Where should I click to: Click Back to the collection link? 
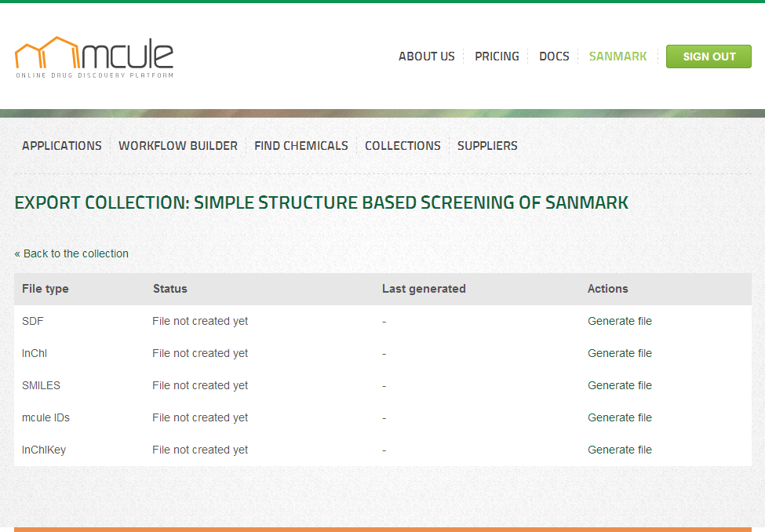pyautogui.click(x=71, y=253)
